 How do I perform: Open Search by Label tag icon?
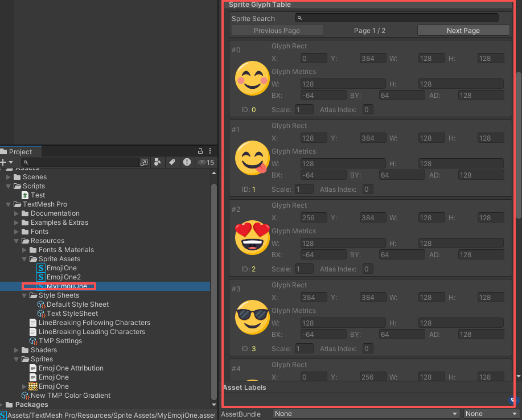pyautogui.click(x=172, y=162)
